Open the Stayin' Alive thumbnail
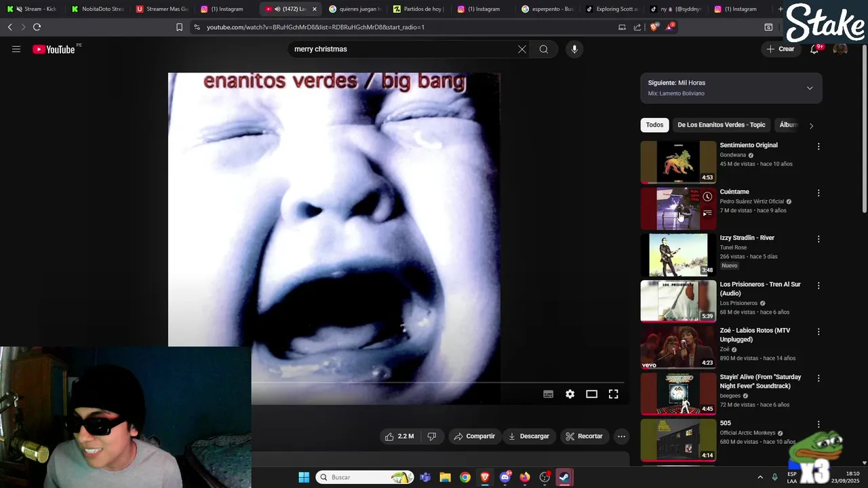The width and height of the screenshot is (868, 488). (x=678, y=394)
